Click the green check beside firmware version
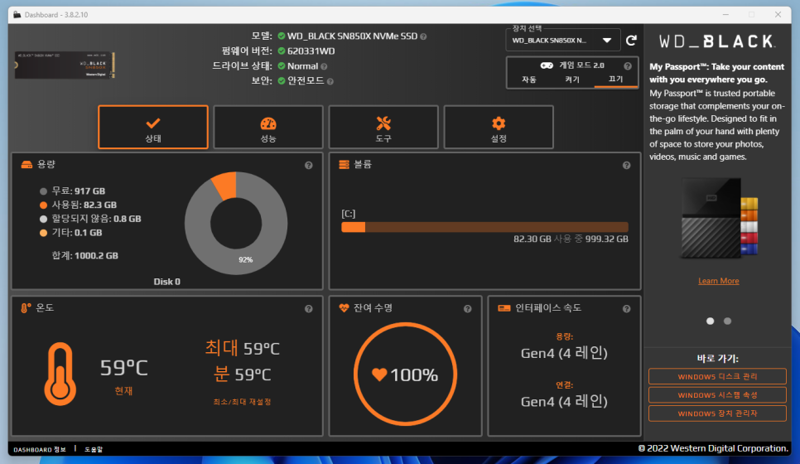 point(281,51)
